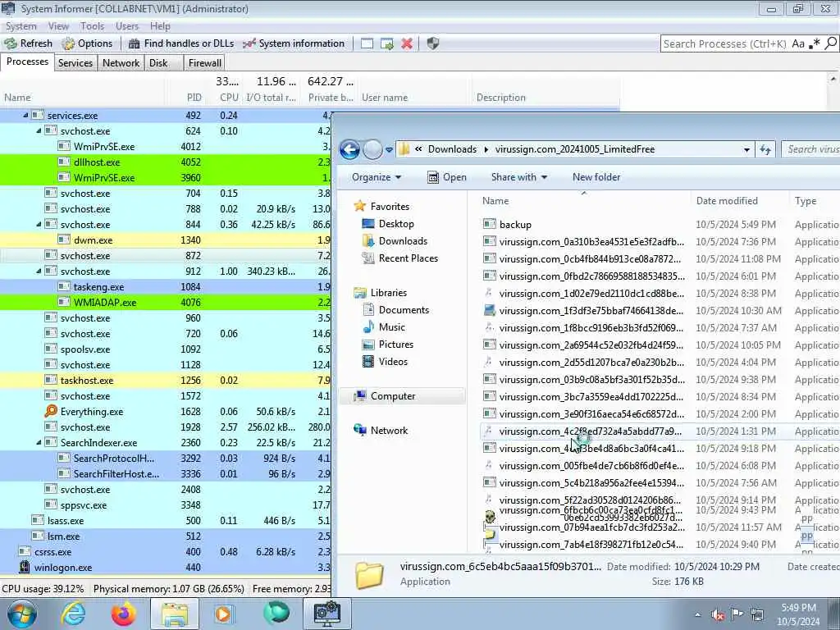Sort Explorer files by Date modified column

[727, 201]
